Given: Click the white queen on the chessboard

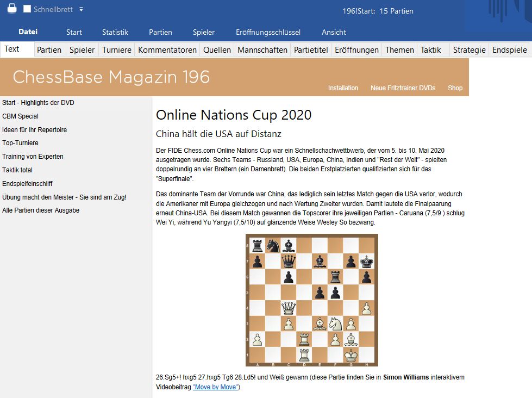Looking at the screenshot, I should (x=289, y=308).
